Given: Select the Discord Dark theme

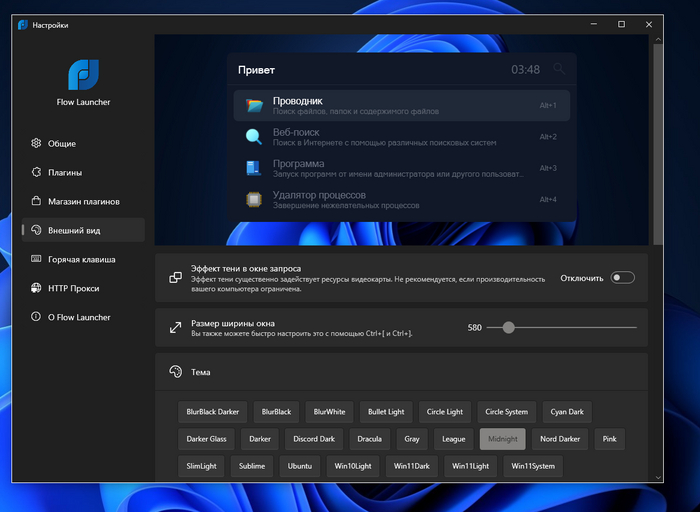Looking at the screenshot, I should tap(314, 438).
